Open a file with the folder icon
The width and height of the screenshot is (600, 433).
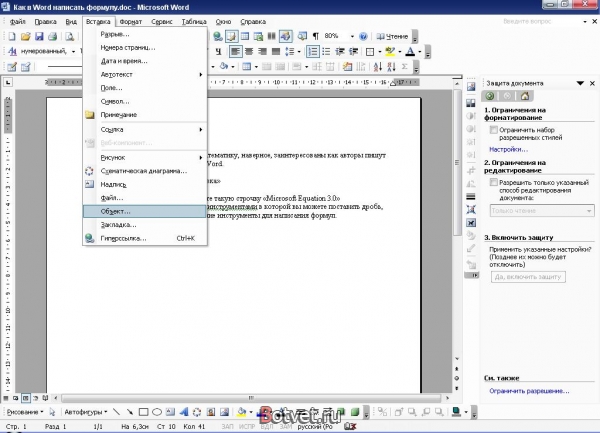tap(26, 36)
